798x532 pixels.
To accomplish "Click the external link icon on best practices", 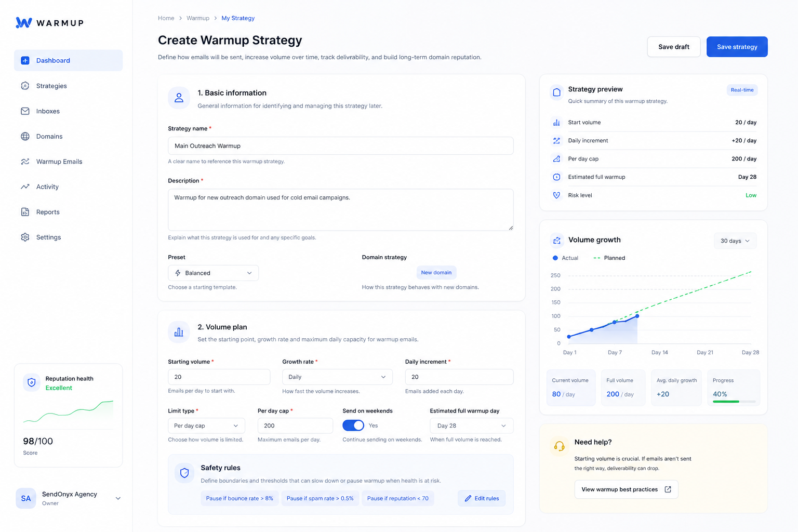I will coord(668,489).
